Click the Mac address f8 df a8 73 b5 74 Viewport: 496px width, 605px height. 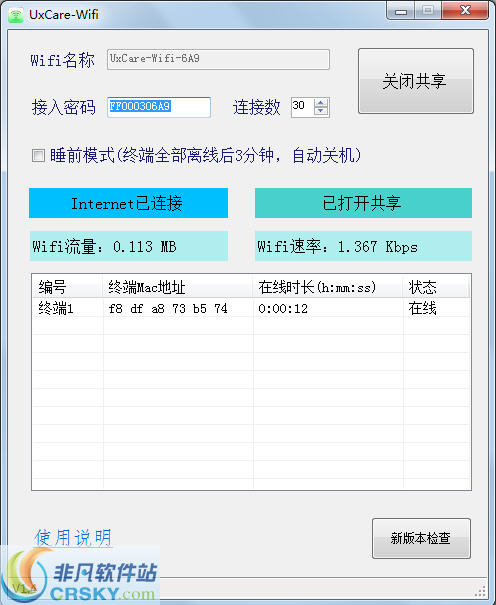tap(168, 309)
